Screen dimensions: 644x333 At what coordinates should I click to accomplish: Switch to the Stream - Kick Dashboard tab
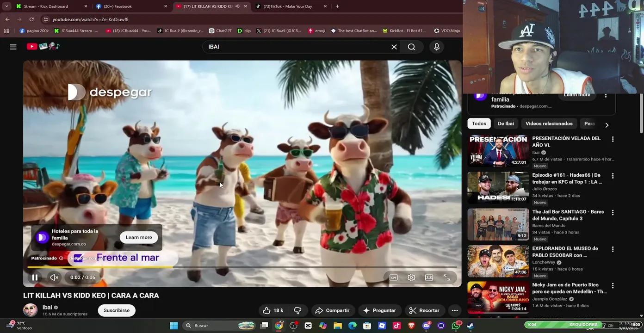coord(46,6)
